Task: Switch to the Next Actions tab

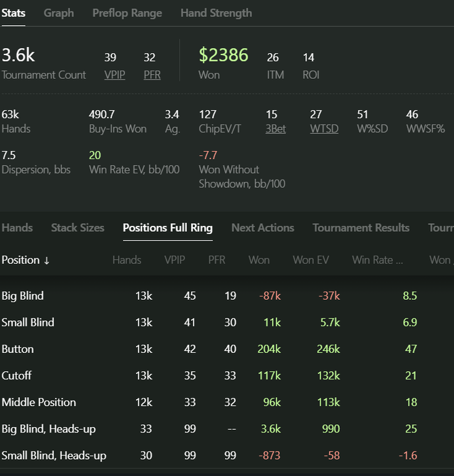Action: coord(262,228)
